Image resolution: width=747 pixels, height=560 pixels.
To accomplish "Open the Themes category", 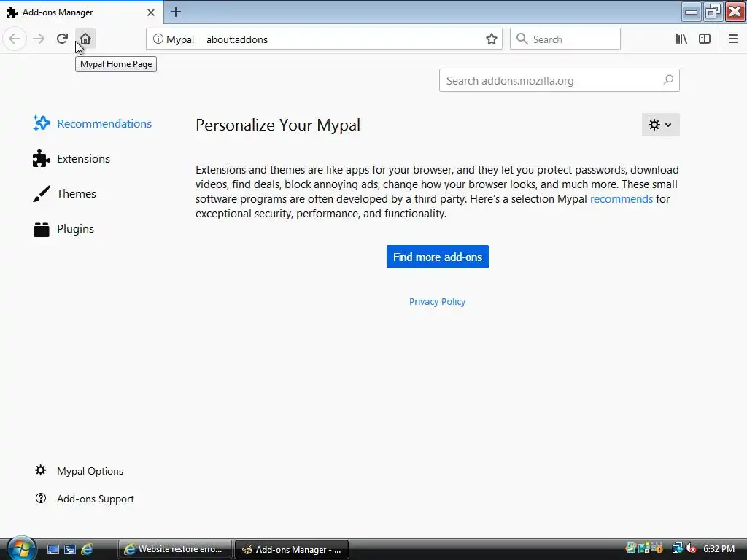I will (x=65, y=194).
